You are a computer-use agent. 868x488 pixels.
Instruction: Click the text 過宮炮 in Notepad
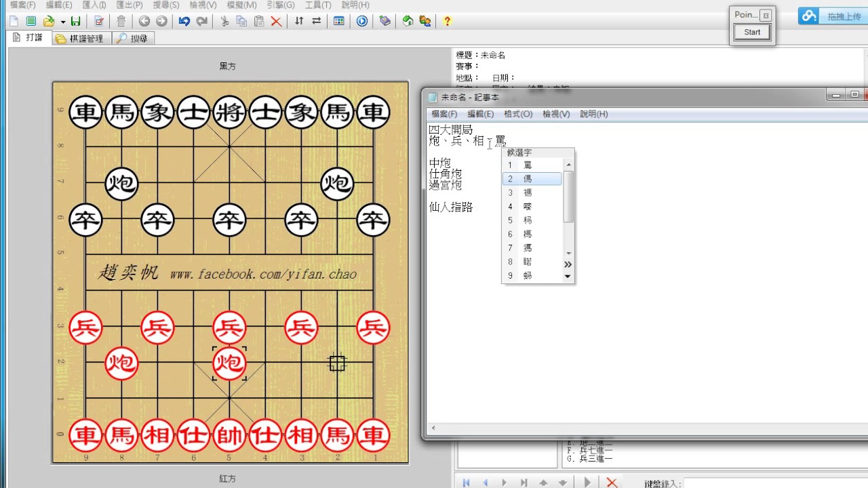(446, 185)
